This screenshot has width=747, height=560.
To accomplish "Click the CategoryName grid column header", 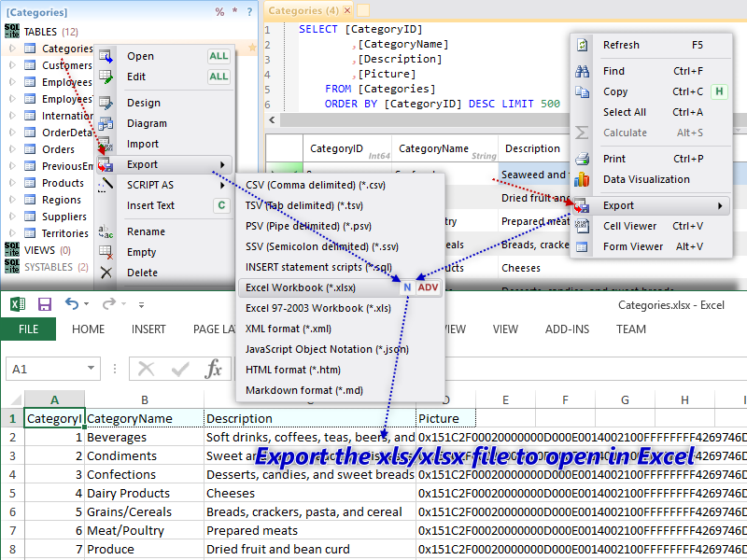I will pos(444,148).
